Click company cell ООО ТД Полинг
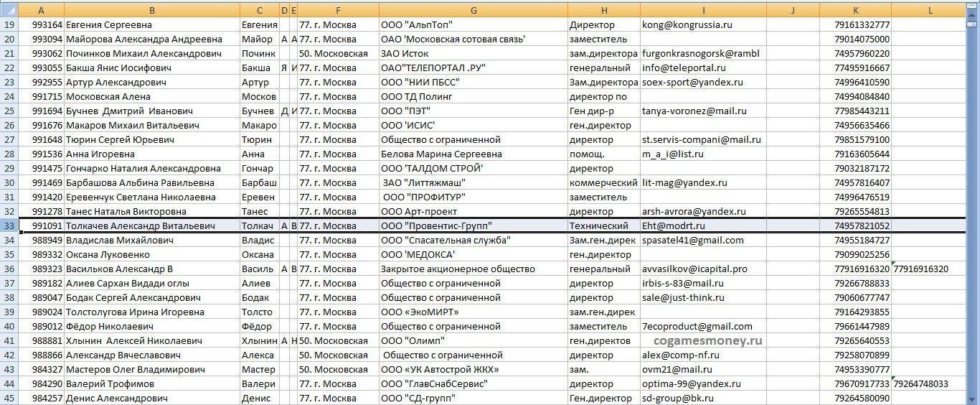Screen dimensions: 980x405 [473, 96]
